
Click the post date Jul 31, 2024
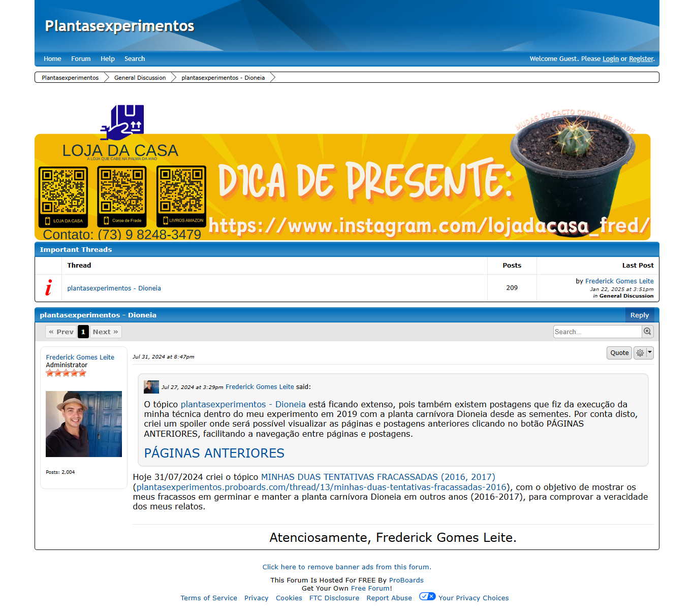point(163,357)
